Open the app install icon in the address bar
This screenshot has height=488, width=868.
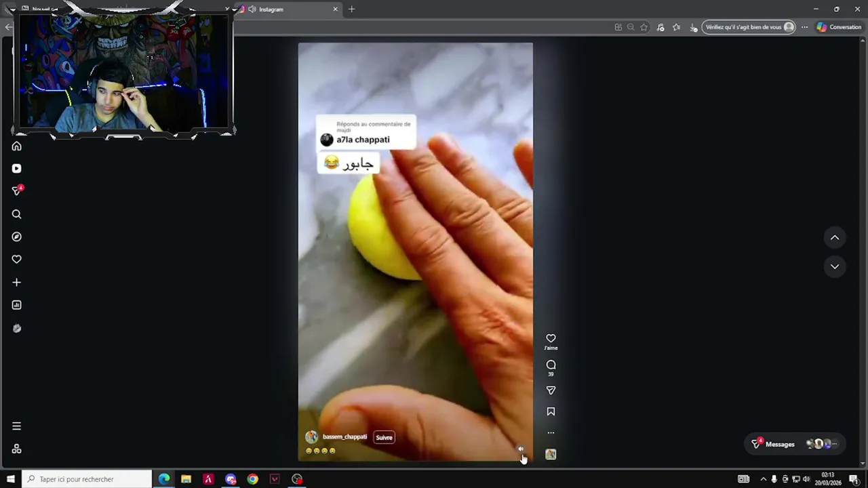(x=618, y=27)
